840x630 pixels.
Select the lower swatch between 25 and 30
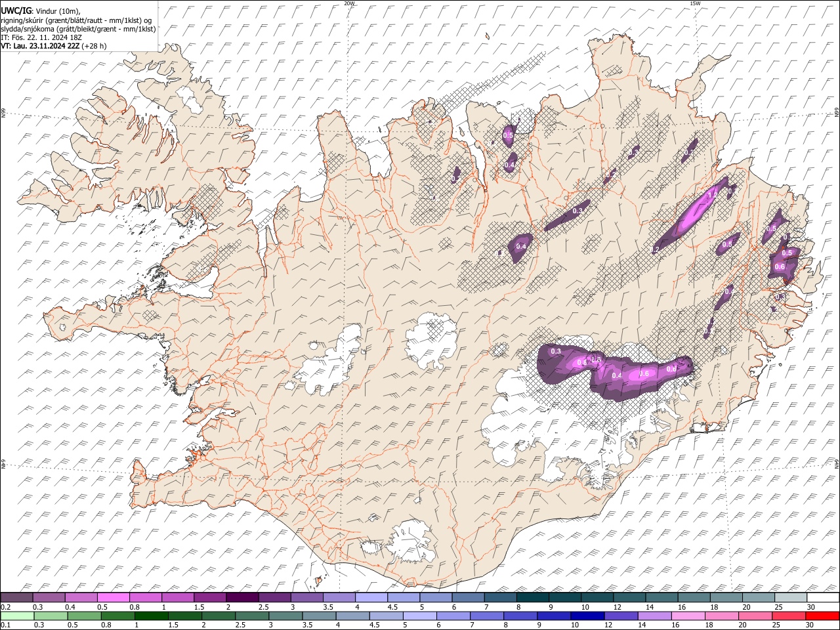tap(789, 616)
